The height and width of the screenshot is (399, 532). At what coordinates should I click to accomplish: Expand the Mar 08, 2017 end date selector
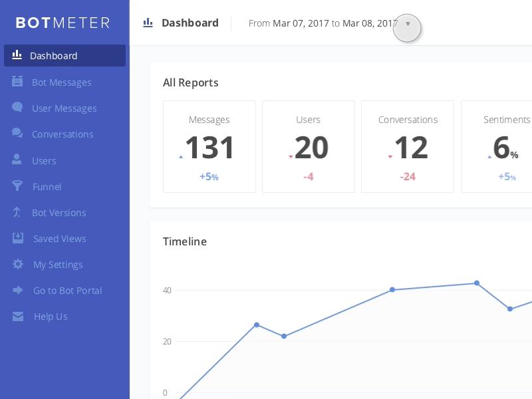pyautogui.click(x=370, y=23)
